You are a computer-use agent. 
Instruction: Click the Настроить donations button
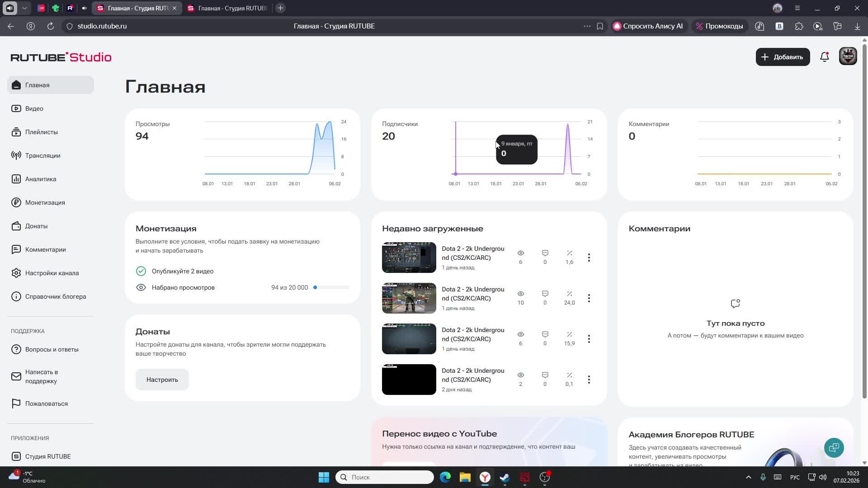[x=162, y=380]
